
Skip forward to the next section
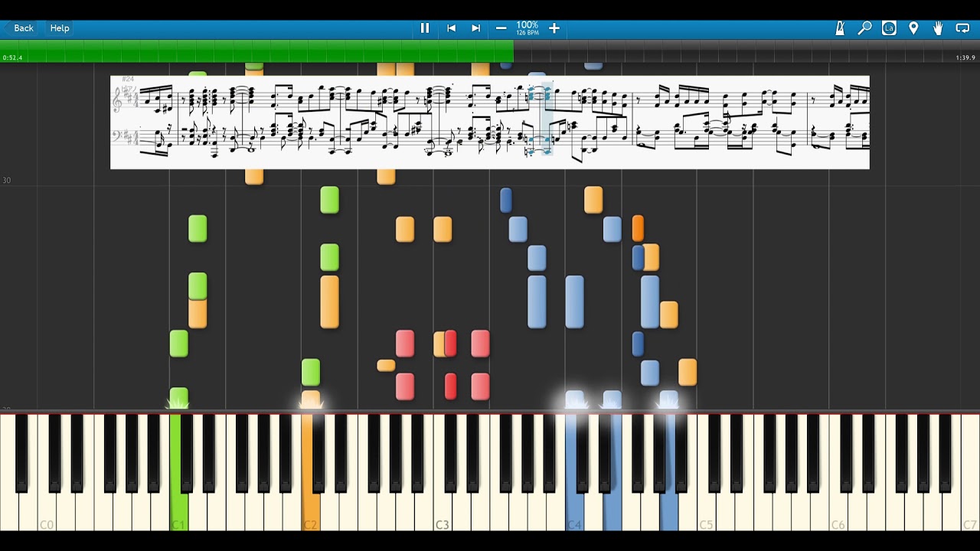(x=475, y=28)
